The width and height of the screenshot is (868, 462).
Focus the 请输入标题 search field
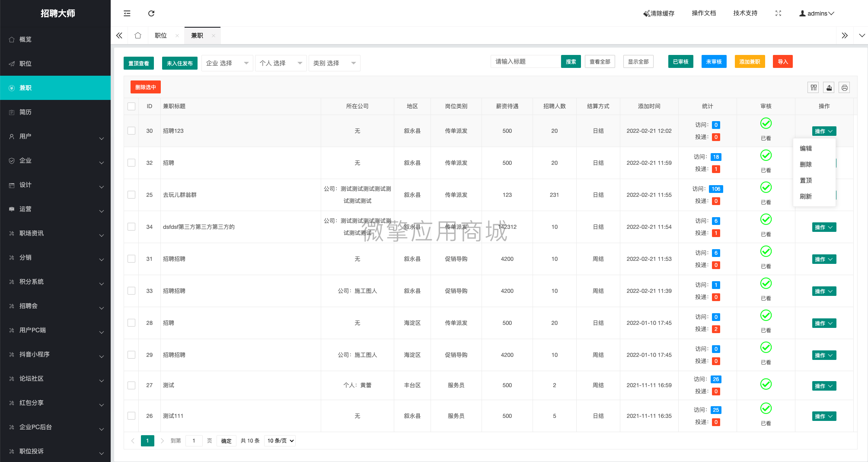[x=525, y=62]
